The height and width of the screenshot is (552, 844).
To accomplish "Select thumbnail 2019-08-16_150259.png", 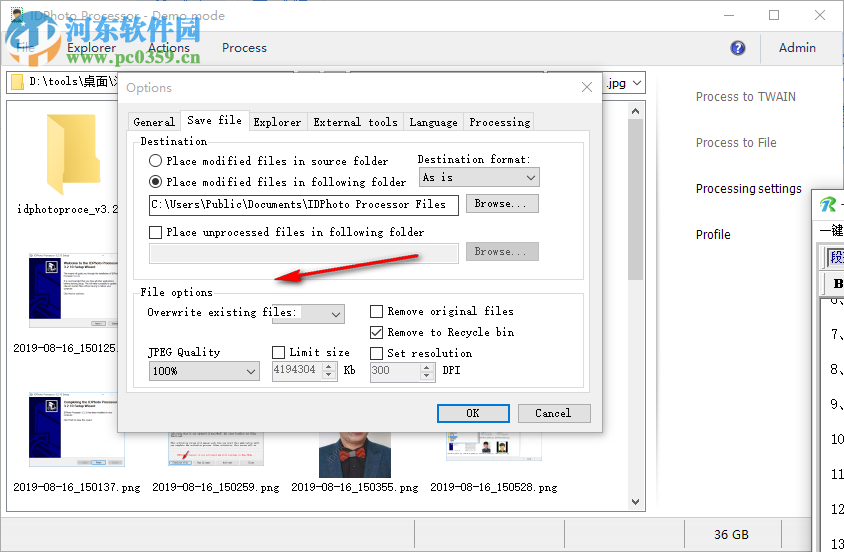I will tap(216, 449).
